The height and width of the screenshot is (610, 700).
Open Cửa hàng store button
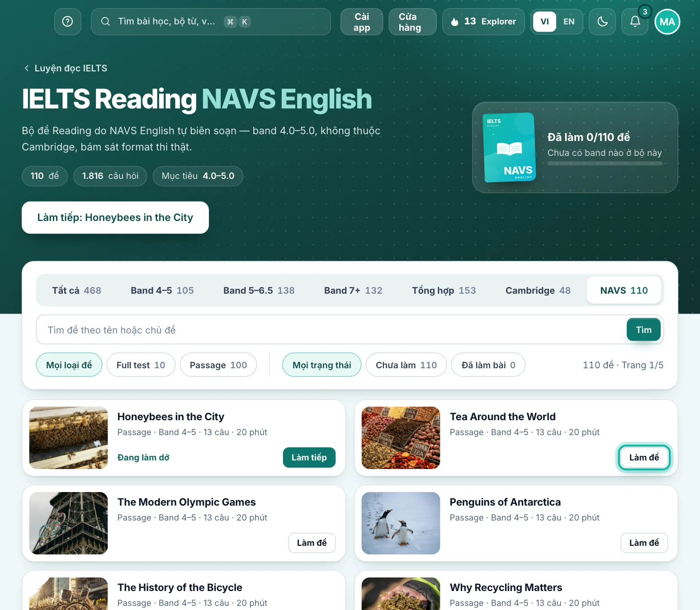click(x=412, y=22)
